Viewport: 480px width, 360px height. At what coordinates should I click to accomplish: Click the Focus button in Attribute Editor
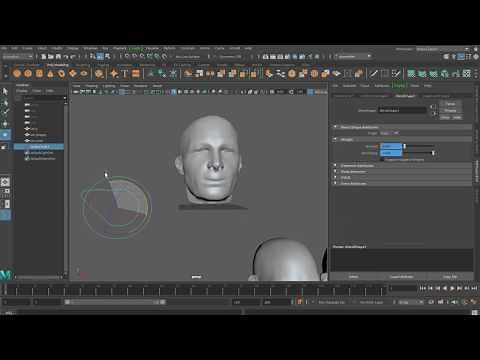click(x=450, y=104)
